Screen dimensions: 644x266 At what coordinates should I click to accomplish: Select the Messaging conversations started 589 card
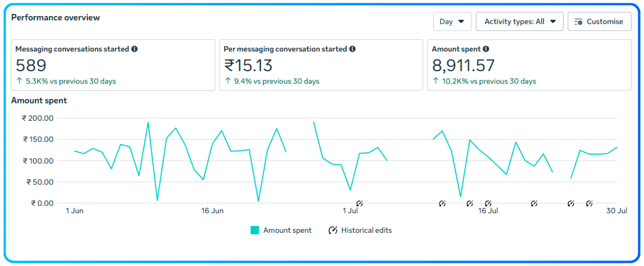112,65
